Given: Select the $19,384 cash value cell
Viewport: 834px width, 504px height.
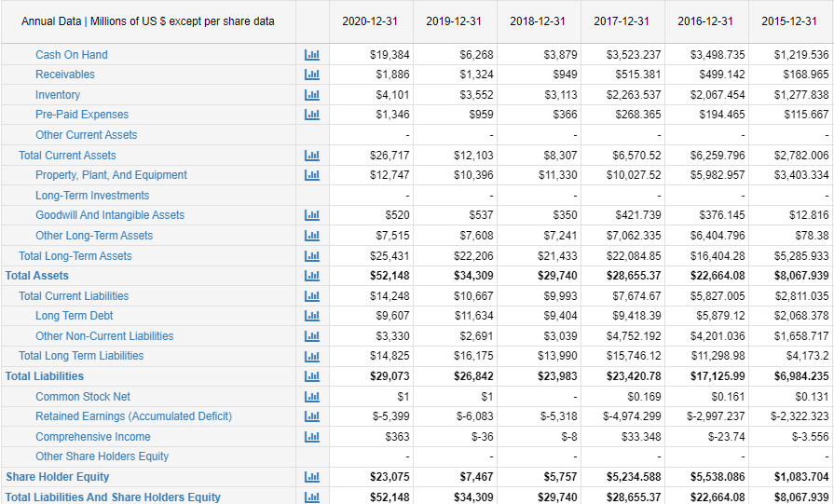Looking at the screenshot, I should (371, 55).
